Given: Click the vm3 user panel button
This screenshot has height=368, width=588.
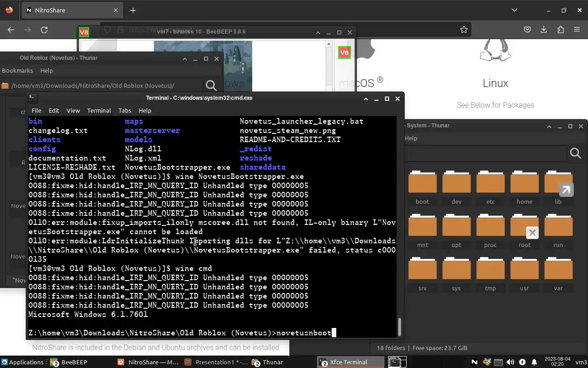Looking at the screenshot, I should 581,362.
